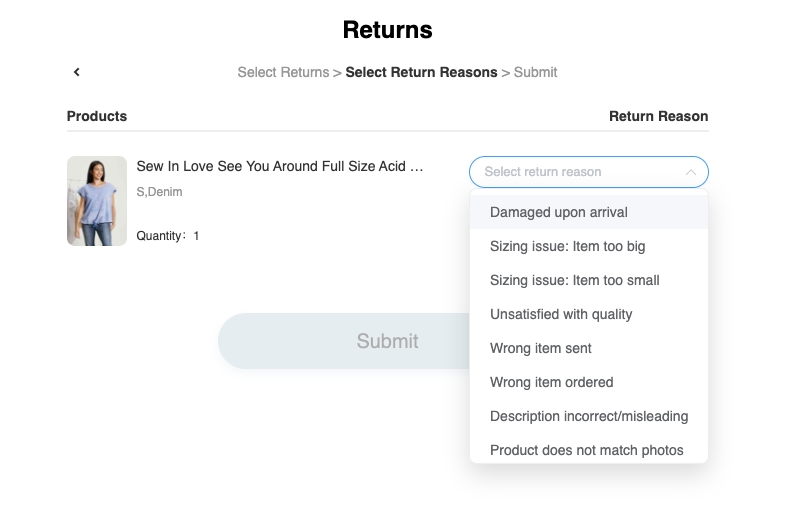Click the Select return reason dropdown field
This screenshot has height=506, width=806.
575,172
